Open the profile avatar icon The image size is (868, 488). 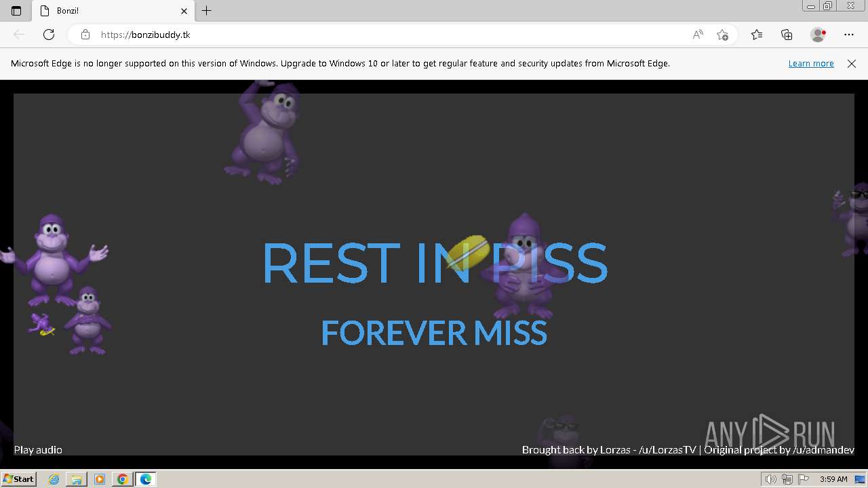click(818, 35)
